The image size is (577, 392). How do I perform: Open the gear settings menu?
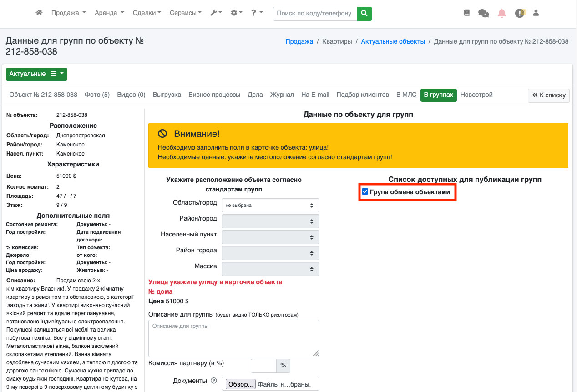click(x=236, y=13)
